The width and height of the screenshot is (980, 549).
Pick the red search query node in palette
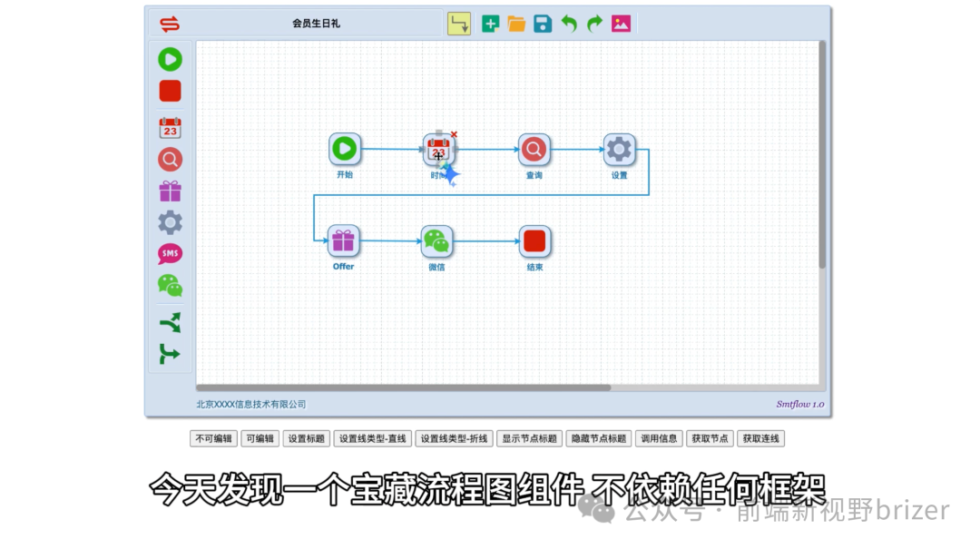coord(170,160)
